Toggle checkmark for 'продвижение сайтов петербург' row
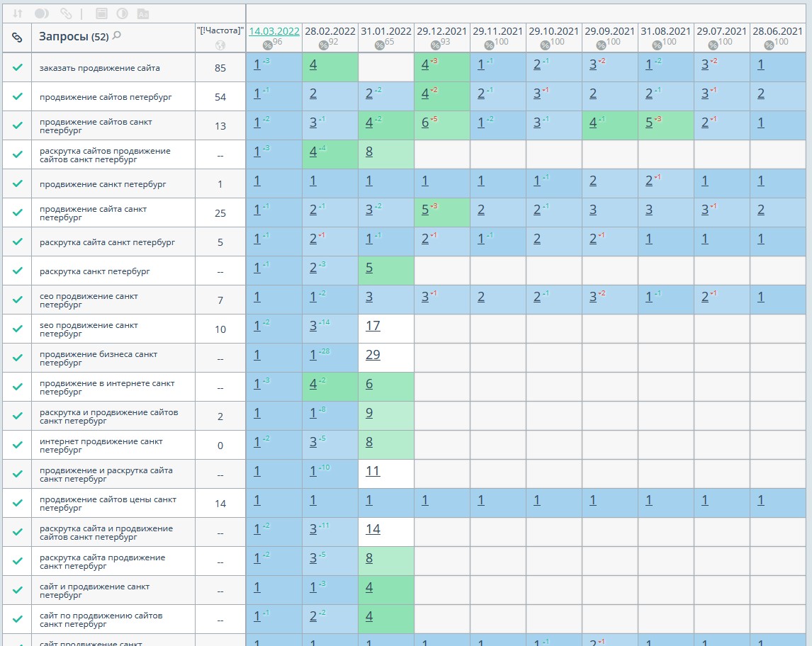This screenshot has height=646, width=812. pos(18,96)
